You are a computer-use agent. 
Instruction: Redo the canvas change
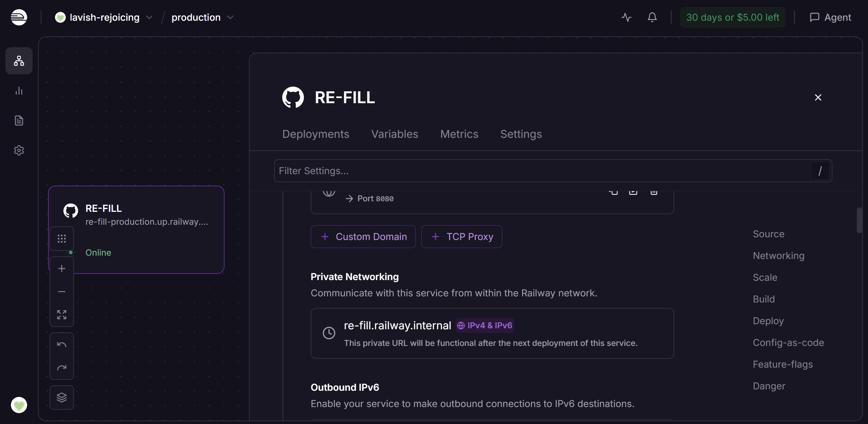(62, 368)
